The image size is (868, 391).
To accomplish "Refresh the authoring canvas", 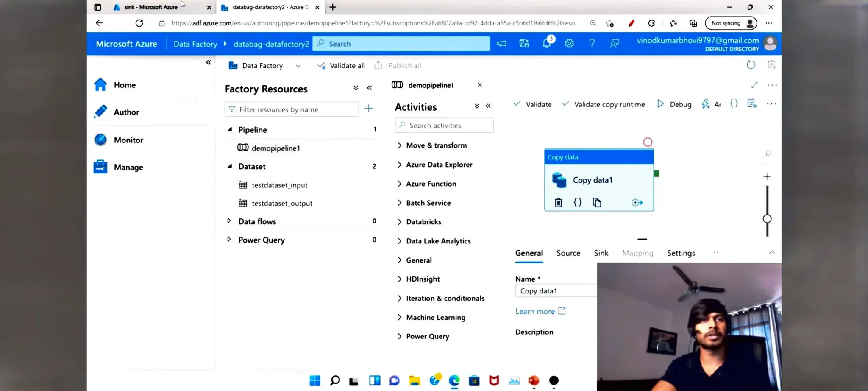I will pos(751,65).
